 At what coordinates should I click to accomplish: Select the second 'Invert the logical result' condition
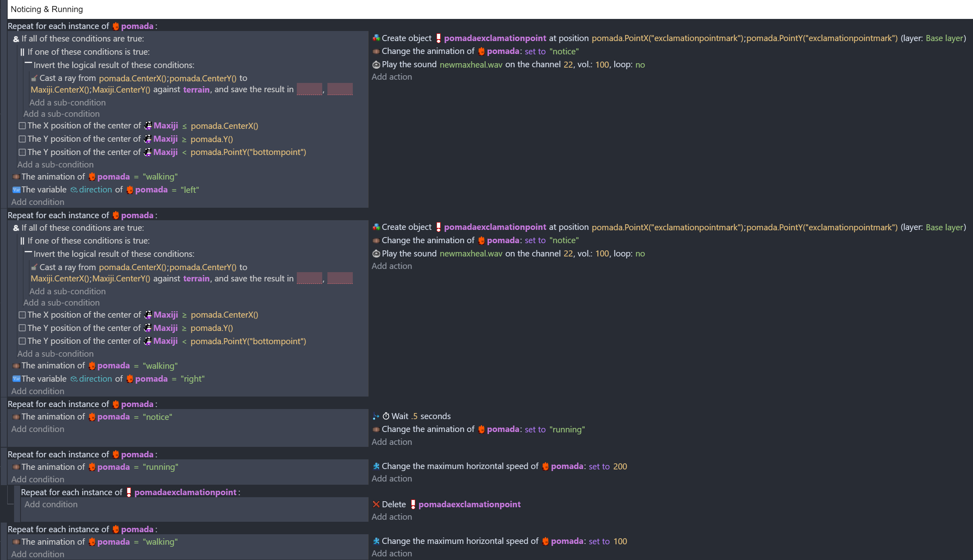pyautogui.click(x=114, y=254)
